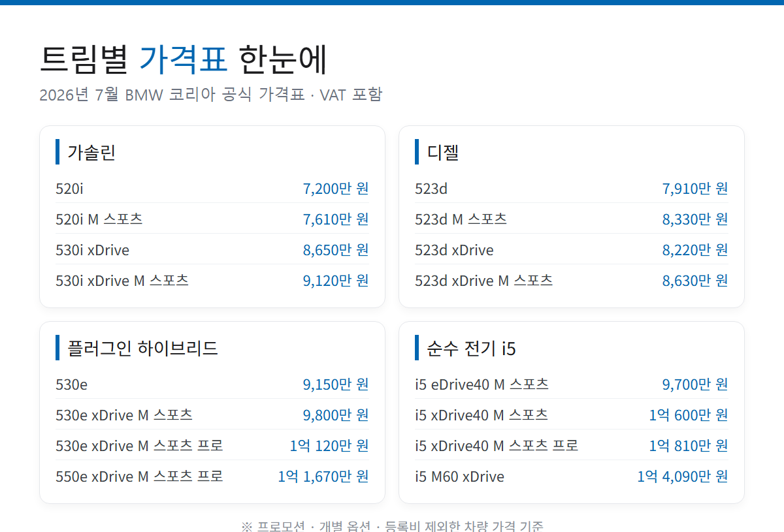Click the 530e trim name

(72, 384)
